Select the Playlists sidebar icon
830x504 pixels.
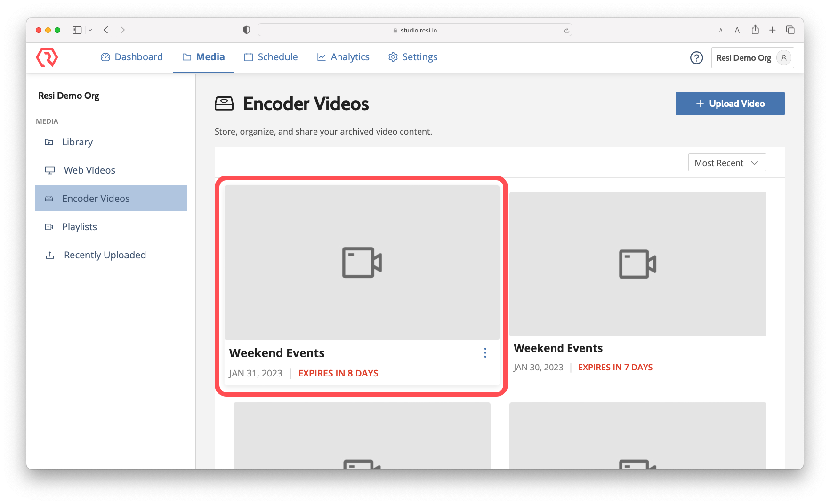(x=49, y=227)
